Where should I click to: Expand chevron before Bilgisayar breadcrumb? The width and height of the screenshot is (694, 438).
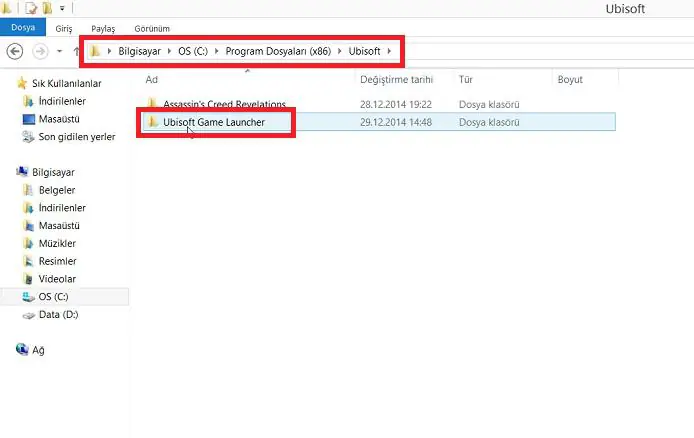tap(109, 51)
